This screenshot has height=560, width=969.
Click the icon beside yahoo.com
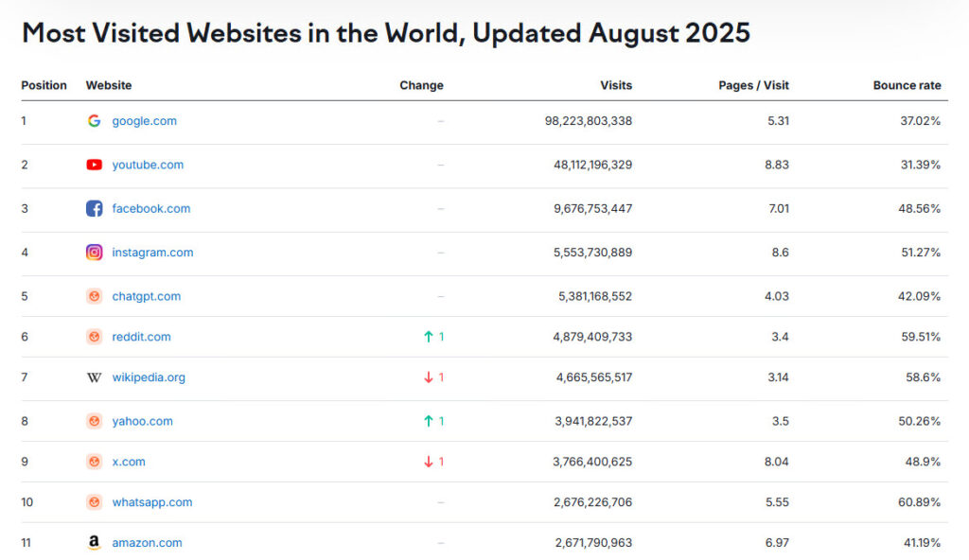point(94,422)
